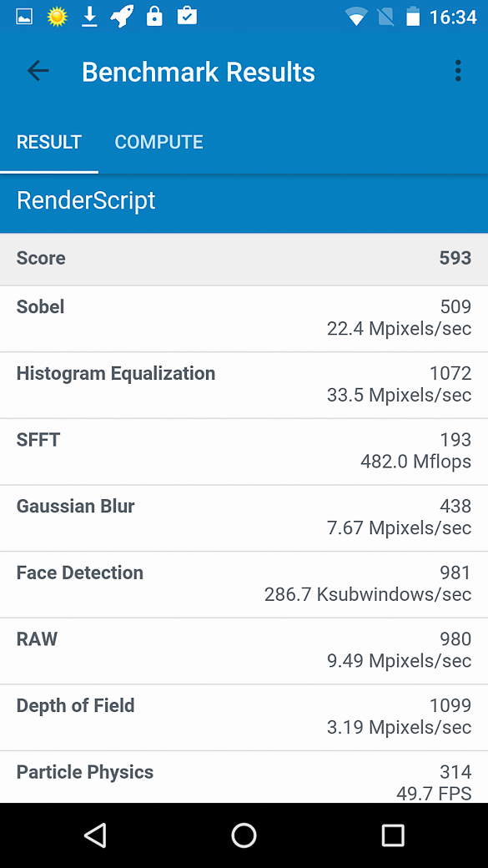Open recent apps square button
The image size is (488, 868).
[393, 835]
